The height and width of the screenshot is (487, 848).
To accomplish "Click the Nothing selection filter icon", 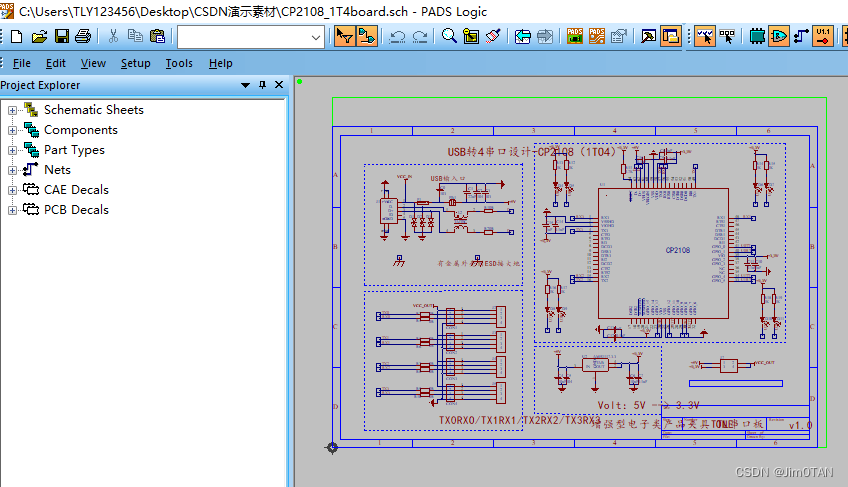I will coord(727,36).
